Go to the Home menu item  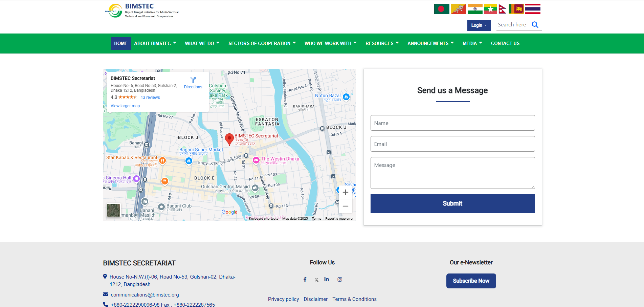[x=121, y=43]
